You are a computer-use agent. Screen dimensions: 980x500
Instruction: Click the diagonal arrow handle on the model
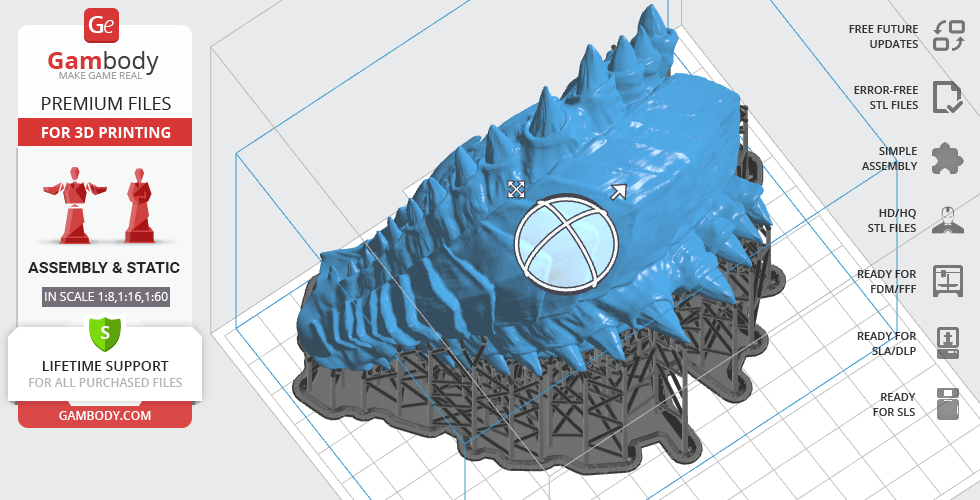click(x=619, y=192)
